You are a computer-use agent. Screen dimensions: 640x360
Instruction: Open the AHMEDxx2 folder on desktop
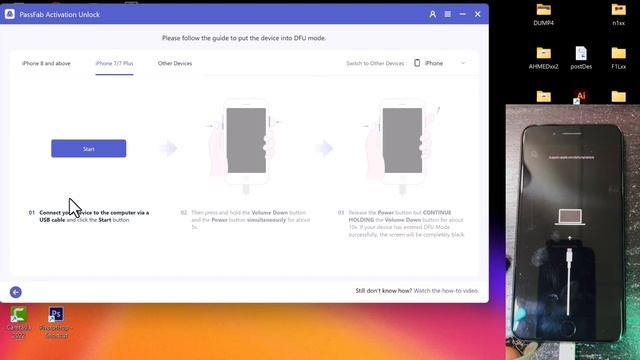[x=543, y=58]
